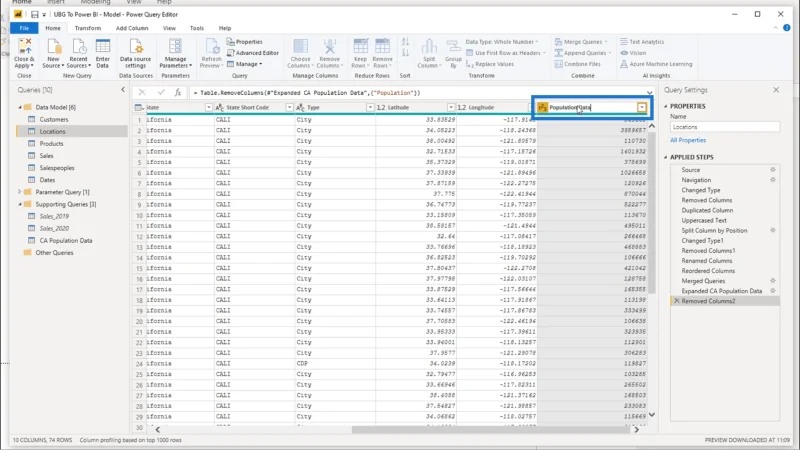
Task: Open State Short Code column filter
Action: (289, 107)
